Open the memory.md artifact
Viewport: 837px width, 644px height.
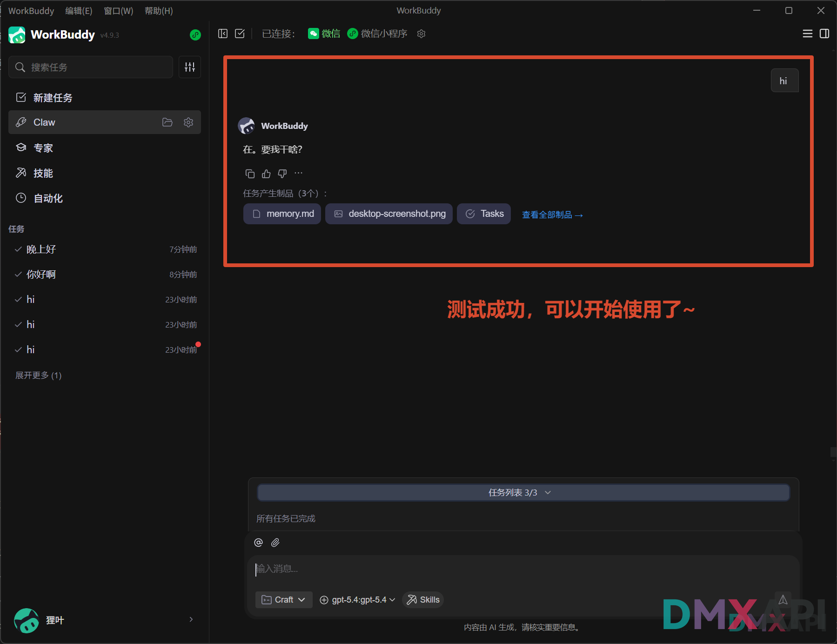click(282, 214)
